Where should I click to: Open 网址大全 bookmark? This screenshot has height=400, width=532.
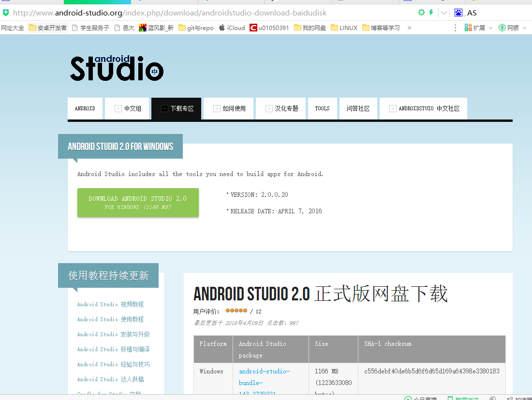point(13,28)
